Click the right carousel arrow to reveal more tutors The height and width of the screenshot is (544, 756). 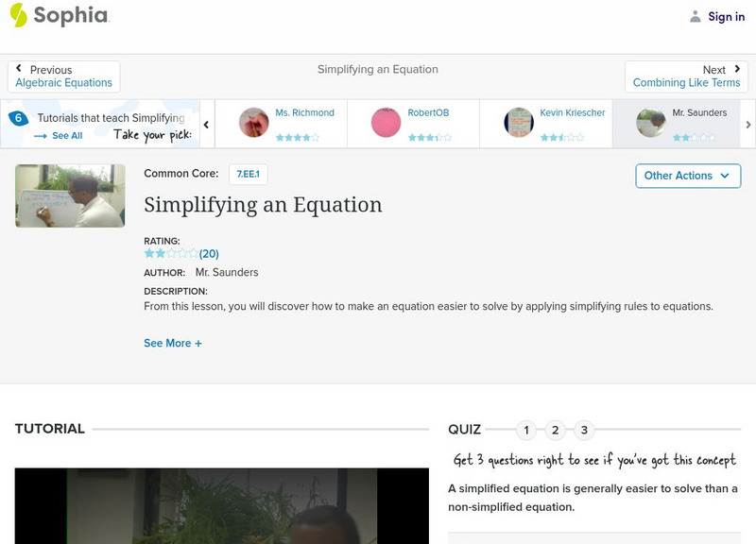[748, 123]
